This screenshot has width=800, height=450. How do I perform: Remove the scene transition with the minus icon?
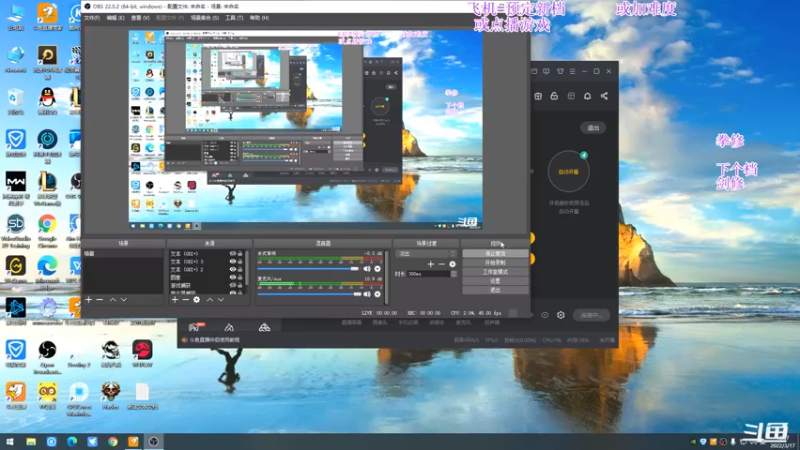442,264
